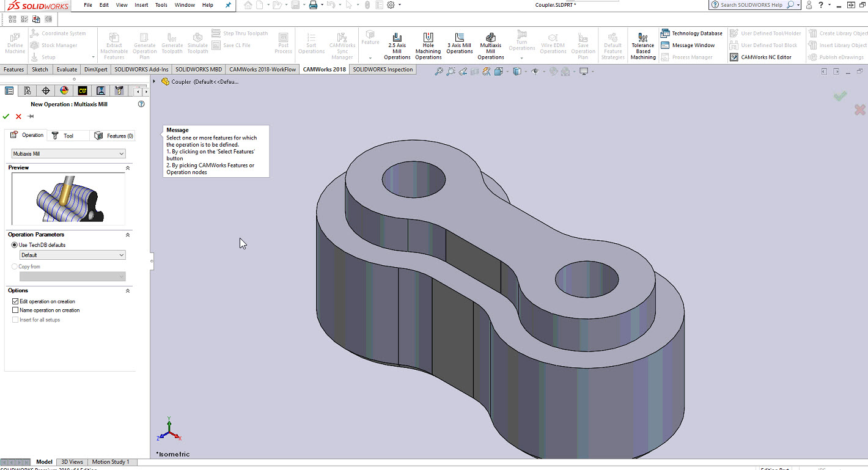868x470 pixels.
Task: Open the CAMWorks tools tree tab
Action: [119, 91]
